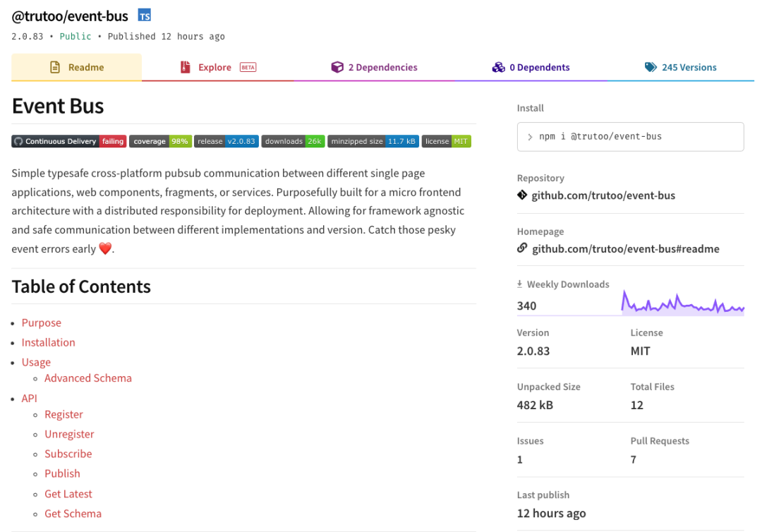Click the homepage chain link icon
Image resolution: width=762 pixels, height=532 pixels.
(522, 248)
